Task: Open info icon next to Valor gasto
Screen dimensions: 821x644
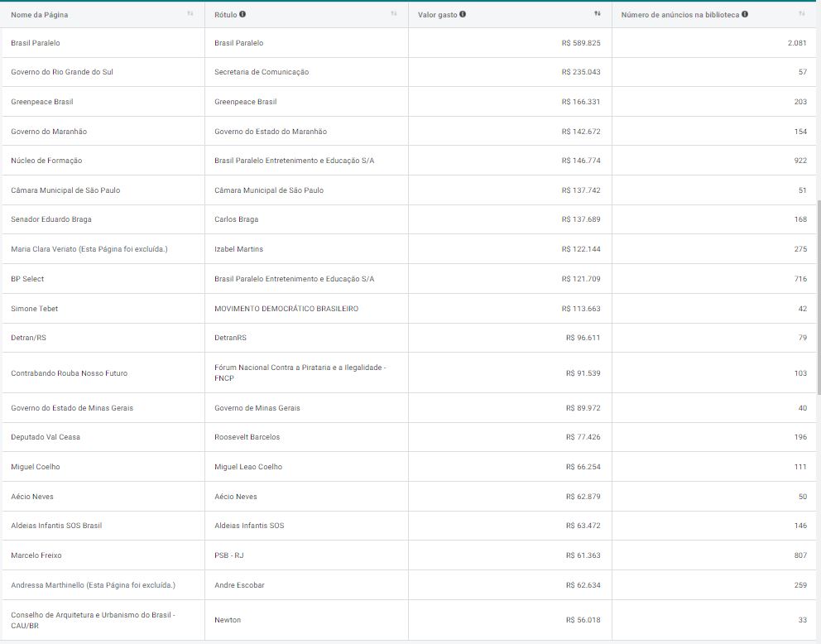Action: point(463,14)
